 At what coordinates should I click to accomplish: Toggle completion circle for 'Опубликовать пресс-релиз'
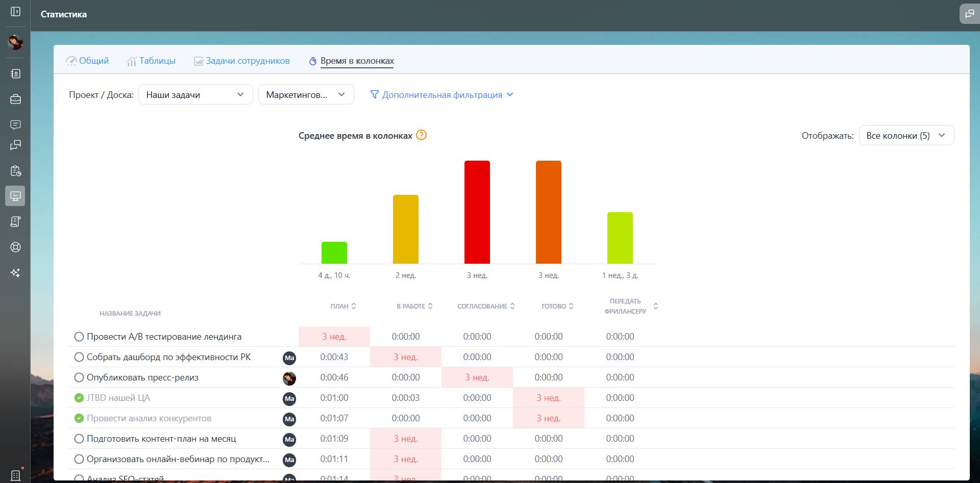pyautogui.click(x=79, y=377)
